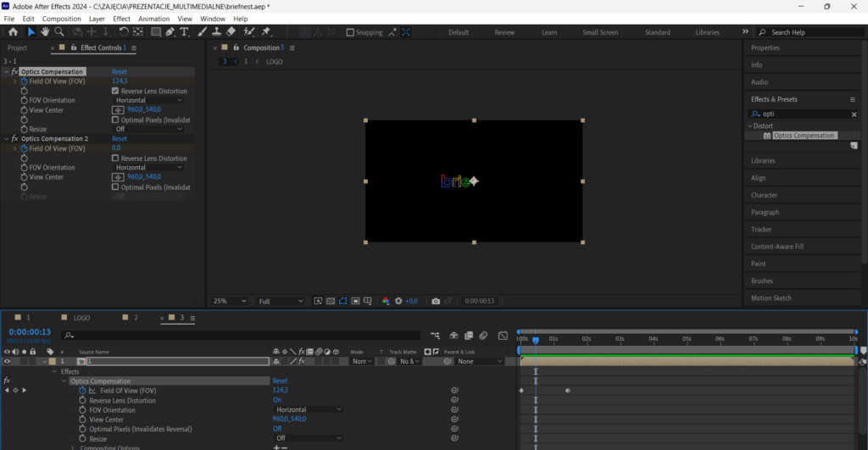
Task: Click the reset exposure aperture icon
Action: tap(398, 301)
